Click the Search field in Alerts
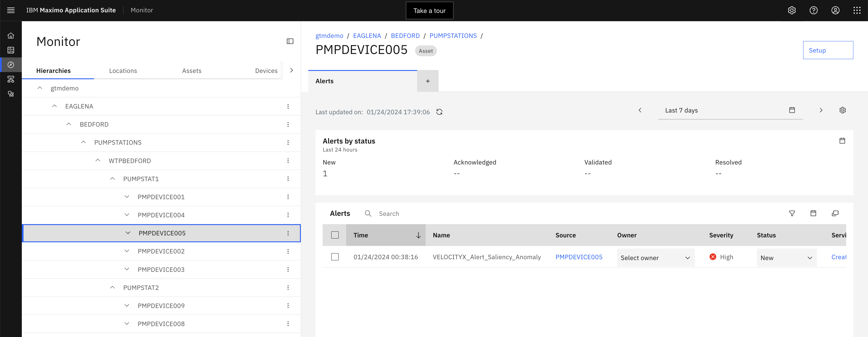 389,214
